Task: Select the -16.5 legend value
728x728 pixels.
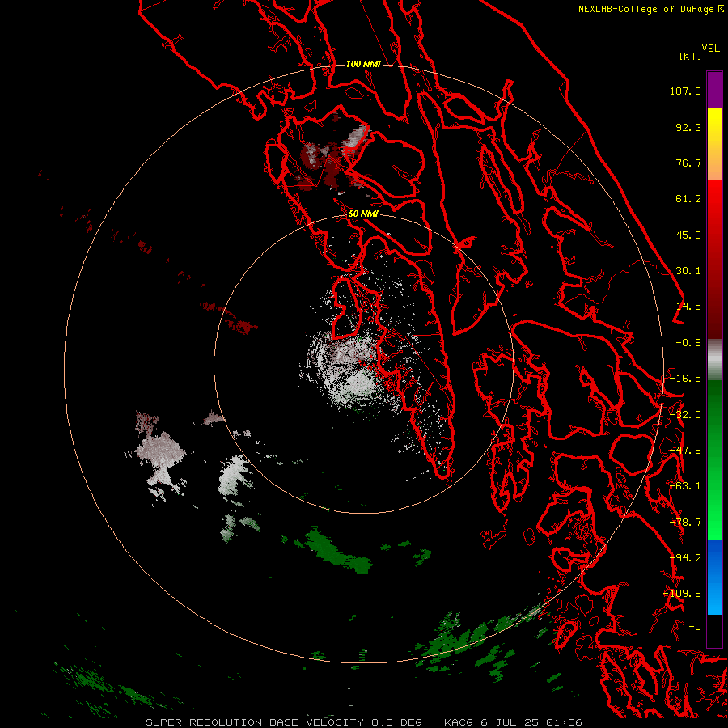Action: [x=685, y=379]
